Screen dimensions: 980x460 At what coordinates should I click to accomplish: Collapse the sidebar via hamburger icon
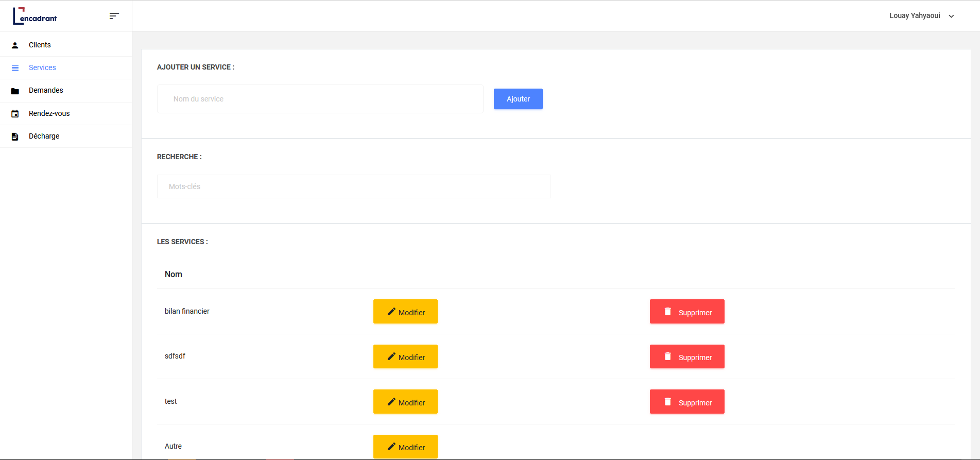pyautogui.click(x=114, y=16)
